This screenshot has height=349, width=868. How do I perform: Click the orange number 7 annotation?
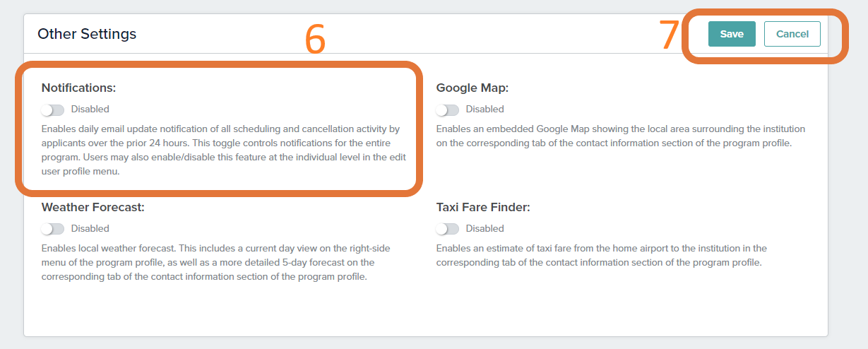tap(670, 35)
